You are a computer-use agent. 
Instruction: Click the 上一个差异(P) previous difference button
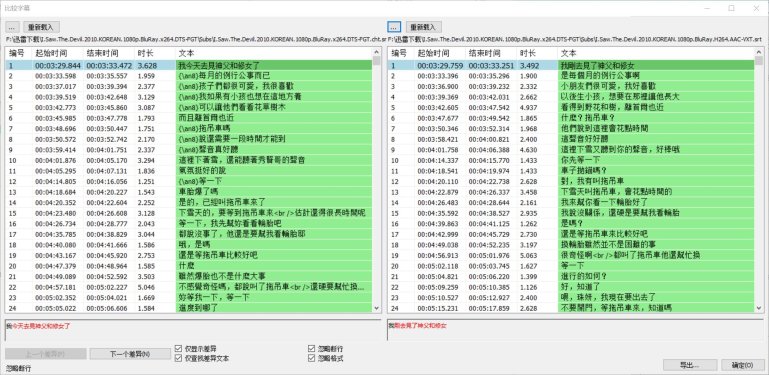[46, 354]
